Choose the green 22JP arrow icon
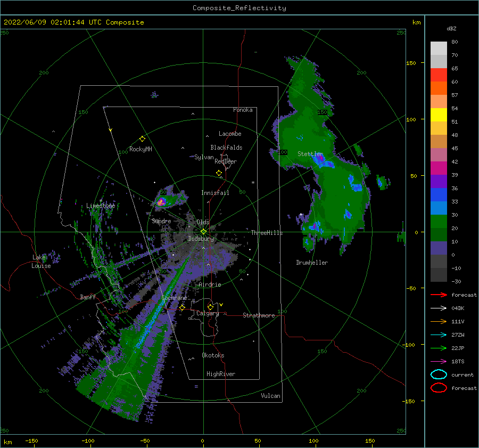Screen dimensions: 479x448 click(439, 348)
